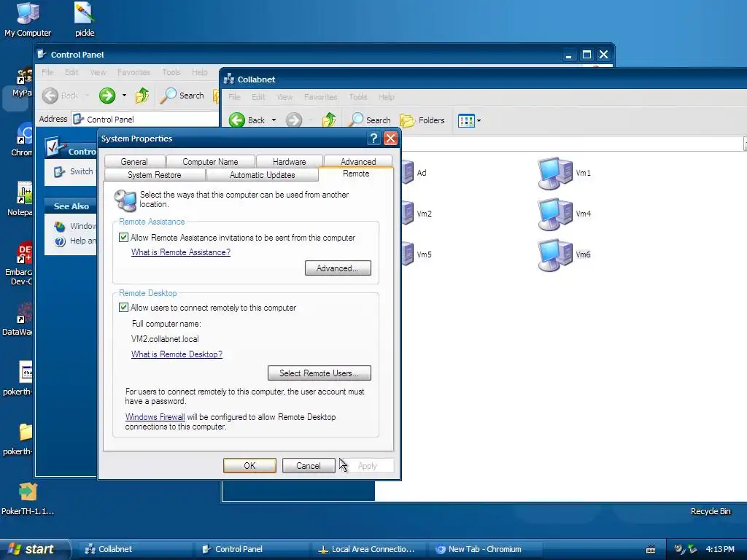This screenshot has height=560, width=747.
Task: Switch to New Tab Chromium taskbar button
Action: tap(485, 549)
